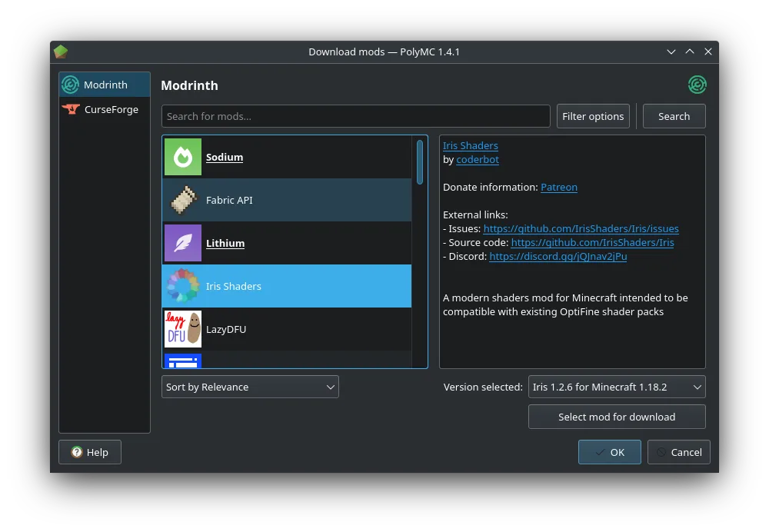Confirm with the OK button
Image resolution: width=769 pixels, height=532 pixels.
610,452
